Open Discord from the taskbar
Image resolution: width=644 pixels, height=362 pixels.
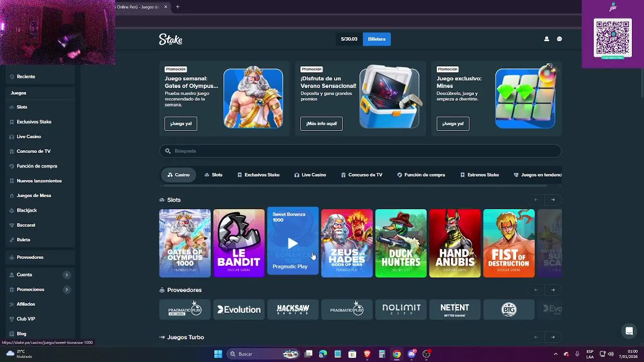(412, 354)
